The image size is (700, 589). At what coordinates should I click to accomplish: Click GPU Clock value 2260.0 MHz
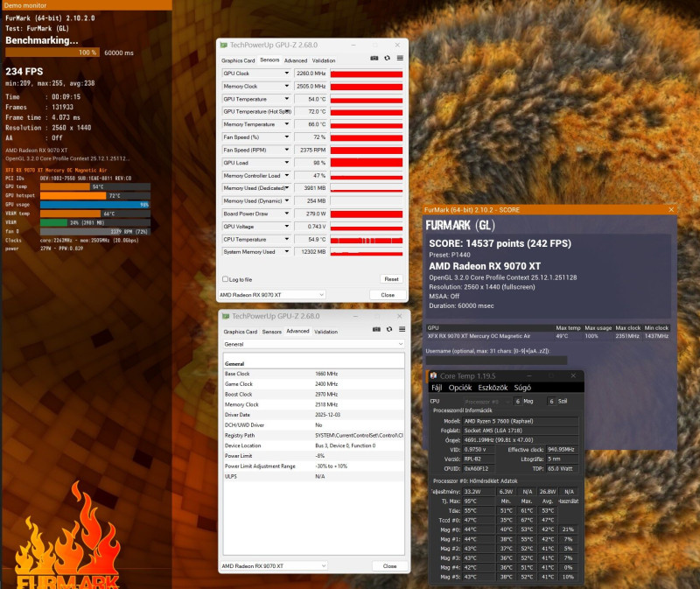click(311, 74)
